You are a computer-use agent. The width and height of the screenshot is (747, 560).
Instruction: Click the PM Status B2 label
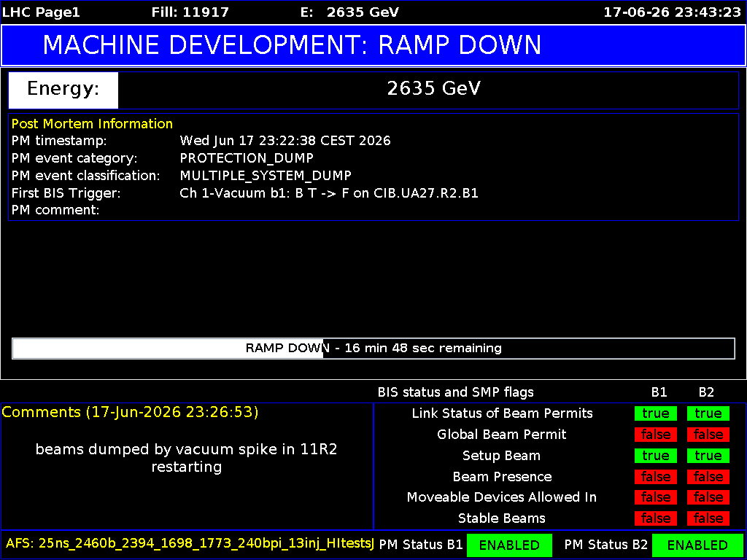point(606,545)
